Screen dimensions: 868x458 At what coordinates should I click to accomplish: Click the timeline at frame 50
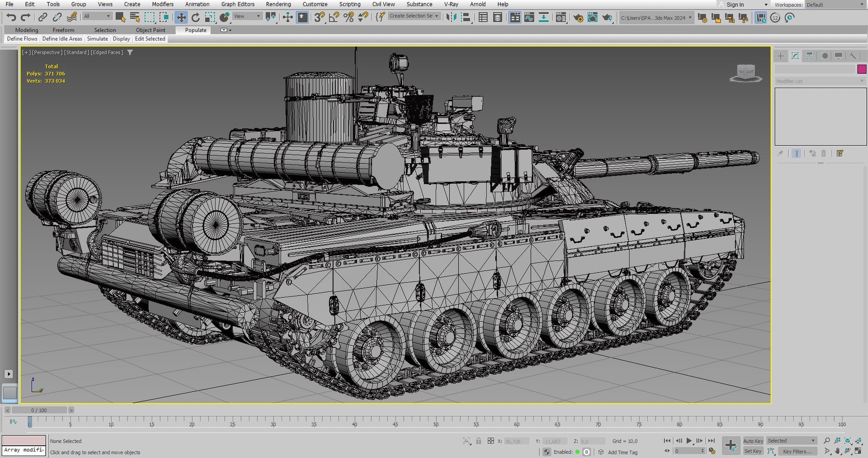(x=436, y=421)
